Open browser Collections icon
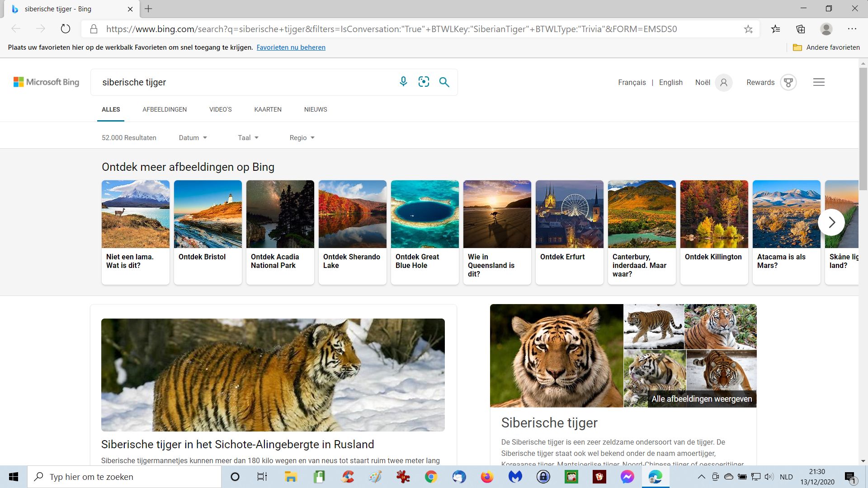Image resolution: width=868 pixels, height=488 pixels. (x=801, y=29)
